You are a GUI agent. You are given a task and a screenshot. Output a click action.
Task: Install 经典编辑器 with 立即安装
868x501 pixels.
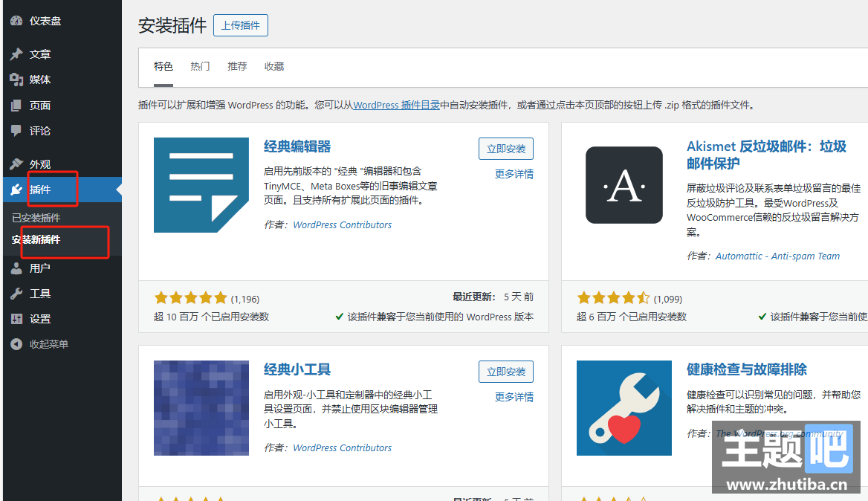point(506,149)
